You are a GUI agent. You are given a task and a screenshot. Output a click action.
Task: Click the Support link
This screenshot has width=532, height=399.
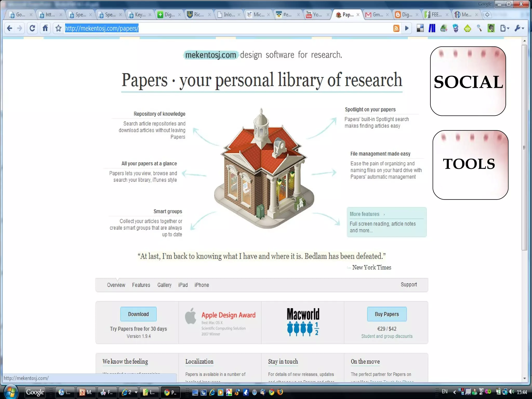[x=409, y=284]
